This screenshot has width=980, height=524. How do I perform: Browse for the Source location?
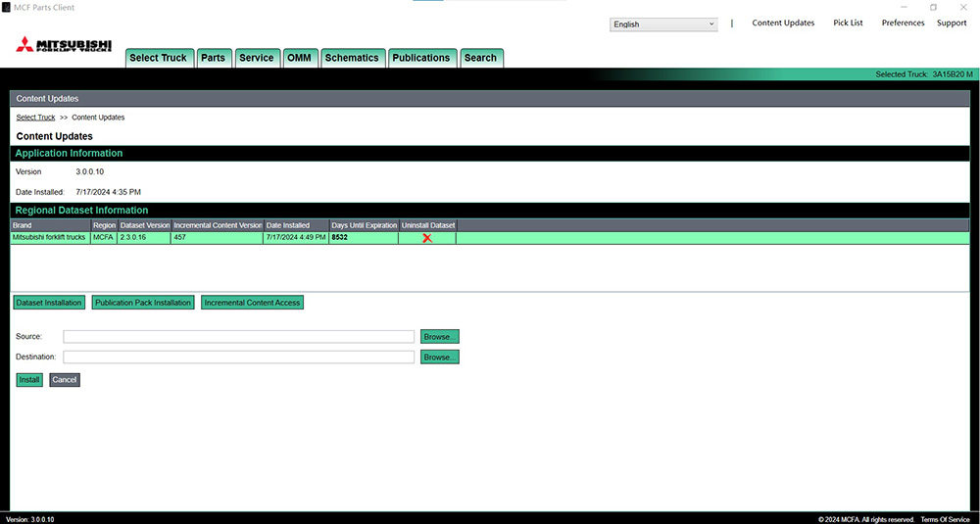coord(440,337)
